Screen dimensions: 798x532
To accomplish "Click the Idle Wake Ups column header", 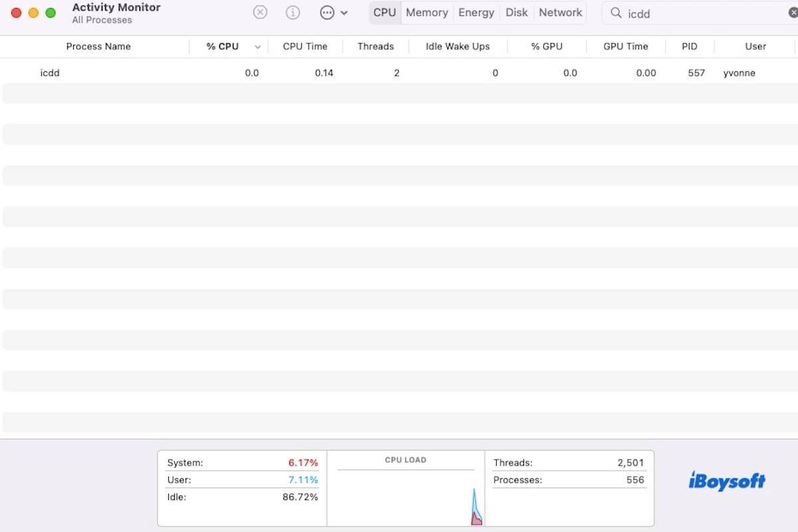I will (458, 47).
